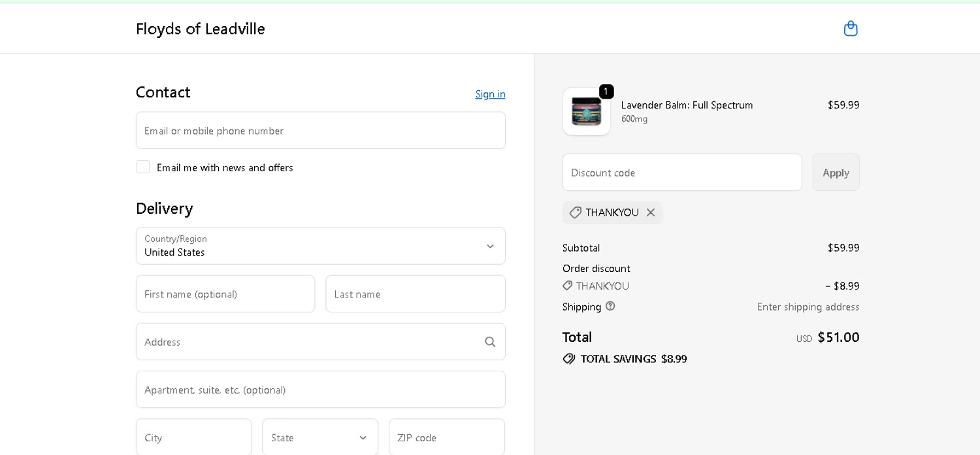The height and width of the screenshot is (455, 980).
Task: Open the shopping bag cart icon
Action: coord(850,29)
